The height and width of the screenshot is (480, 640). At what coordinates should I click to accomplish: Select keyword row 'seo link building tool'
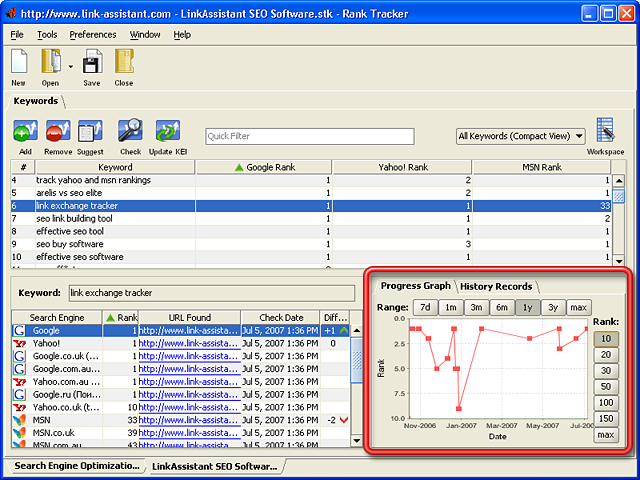click(x=311, y=219)
